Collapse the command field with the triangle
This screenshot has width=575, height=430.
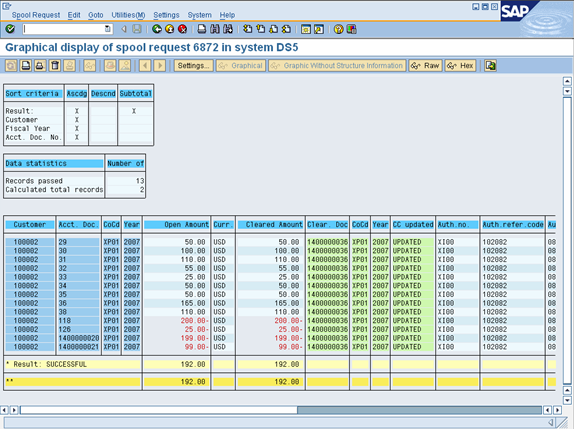point(124,29)
